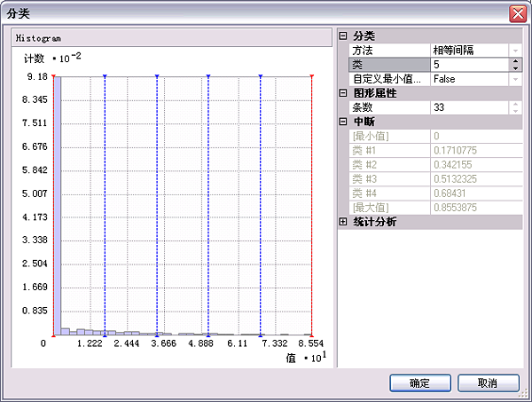Close the 分类 dialog window
The width and height of the screenshot is (532, 402).
click(517, 13)
